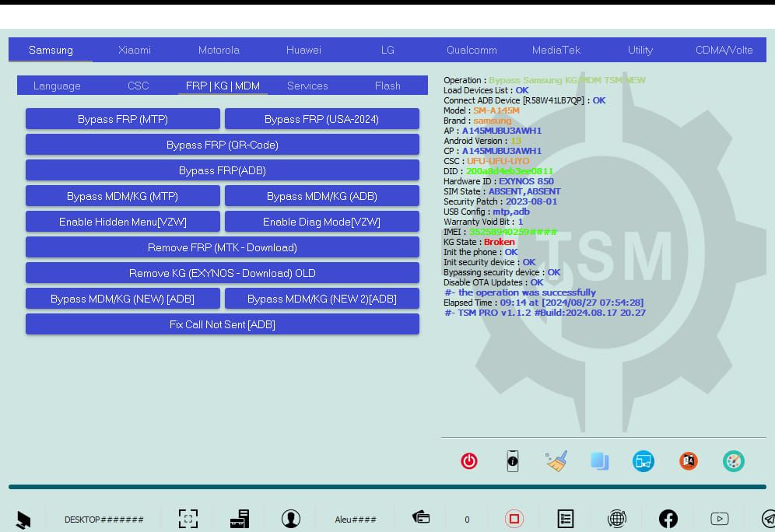Switch to the MediaTek tab
Screen dimensions: 775x532
[556, 50]
